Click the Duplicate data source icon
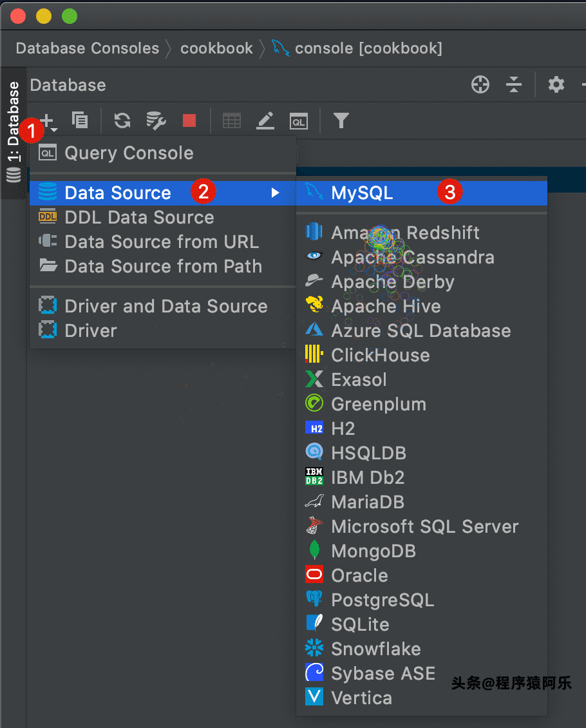Viewport: 586px width, 728px height. (x=80, y=120)
